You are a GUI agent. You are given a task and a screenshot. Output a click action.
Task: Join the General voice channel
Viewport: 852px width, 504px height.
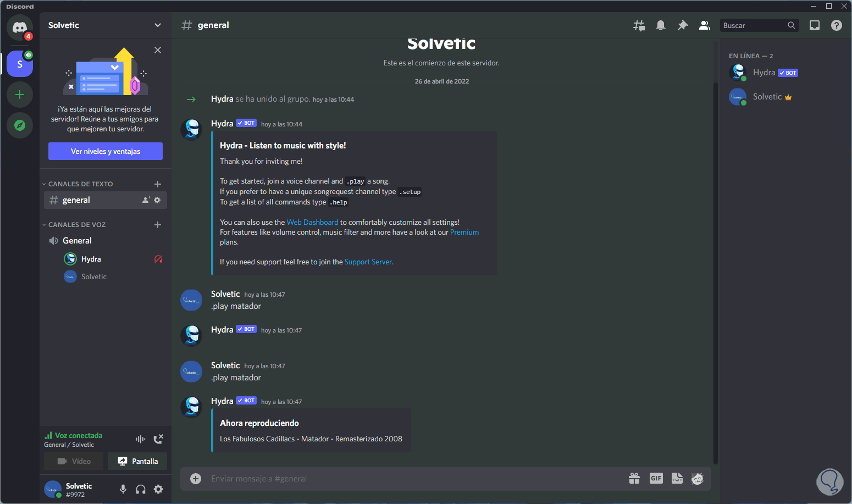click(77, 241)
